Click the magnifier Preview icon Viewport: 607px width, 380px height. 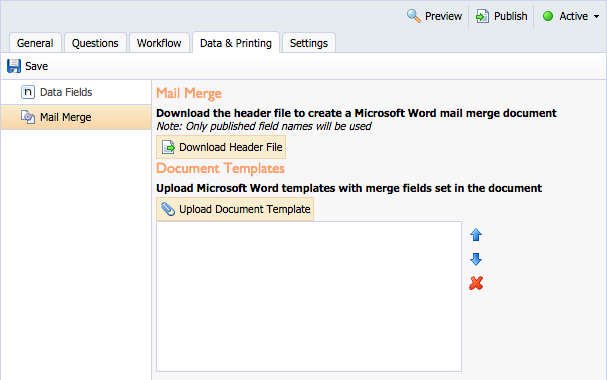(413, 16)
